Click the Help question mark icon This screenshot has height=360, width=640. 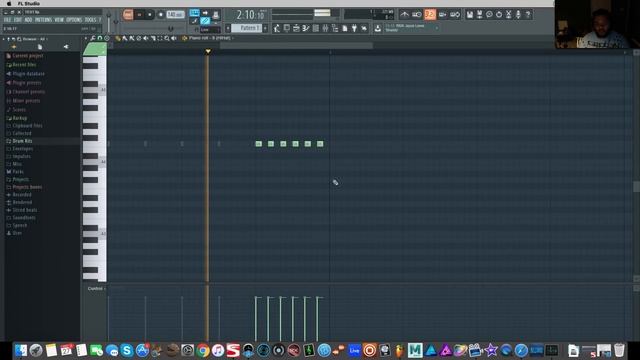pyautogui.click(x=528, y=15)
